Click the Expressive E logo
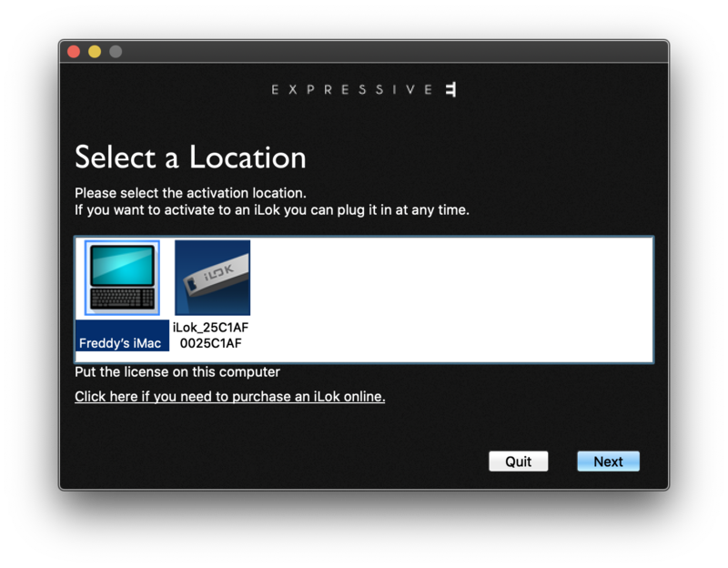Viewport: 728px width, 568px height. pyautogui.click(x=363, y=89)
